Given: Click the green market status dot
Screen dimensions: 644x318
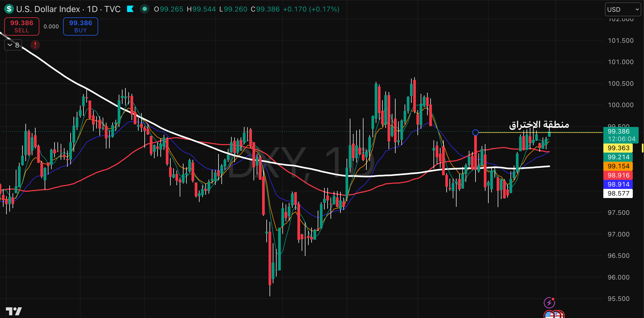Looking at the screenshot, I should (145, 9).
